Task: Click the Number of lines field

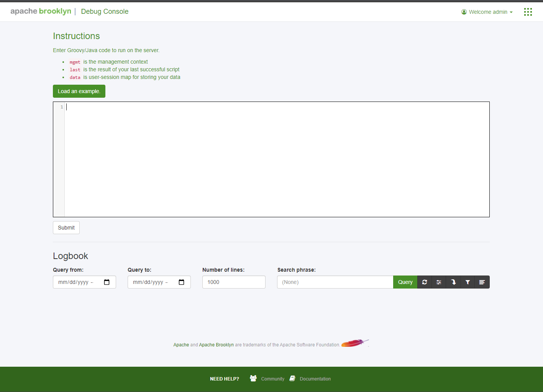Action: (234, 282)
